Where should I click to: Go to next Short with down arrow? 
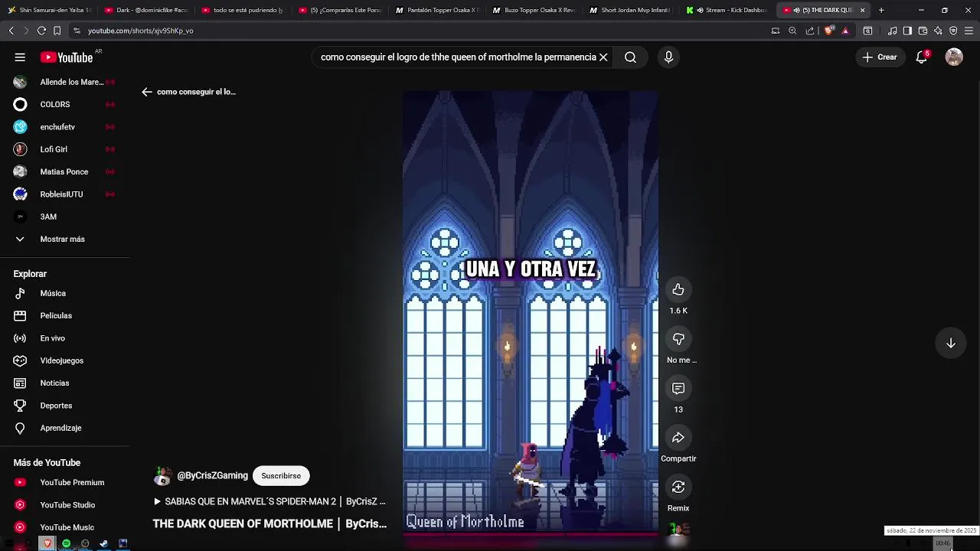pos(951,344)
